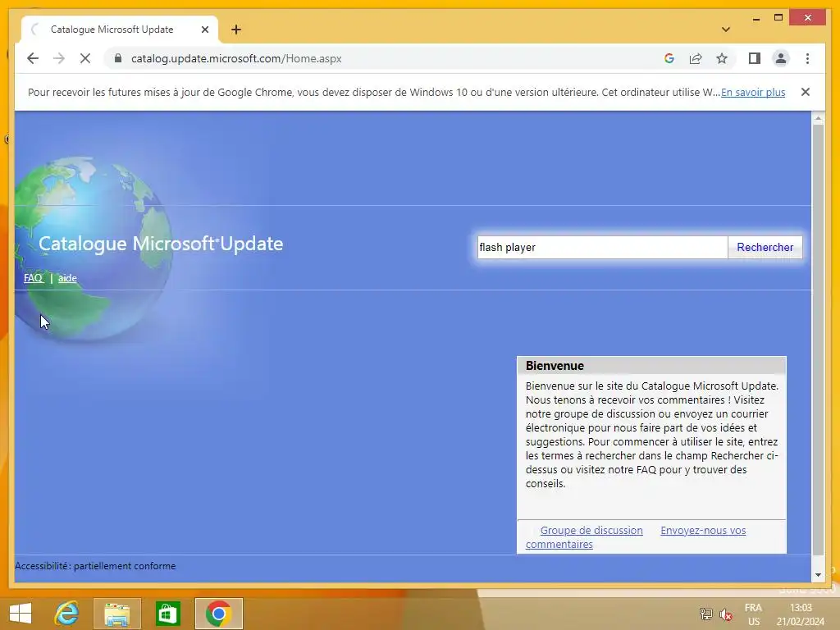Dismiss the Chrome update info bar
Image resolution: width=840 pixels, height=630 pixels.
pos(806,92)
